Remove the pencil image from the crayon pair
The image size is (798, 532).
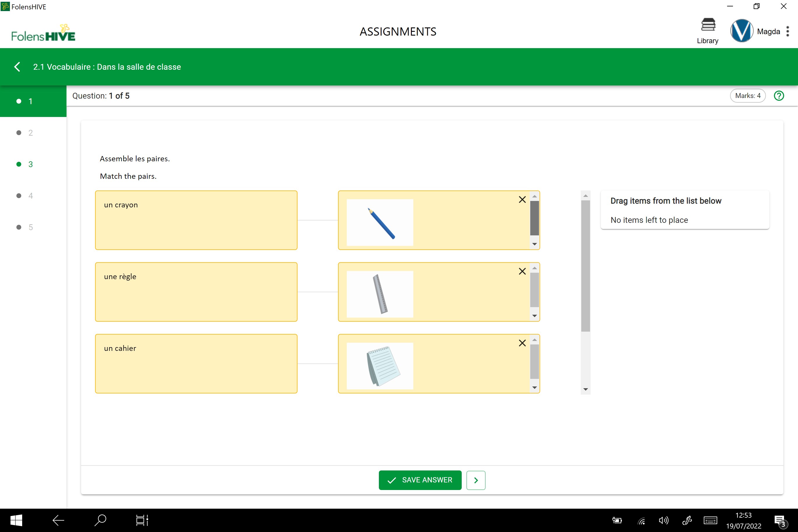pos(522,199)
